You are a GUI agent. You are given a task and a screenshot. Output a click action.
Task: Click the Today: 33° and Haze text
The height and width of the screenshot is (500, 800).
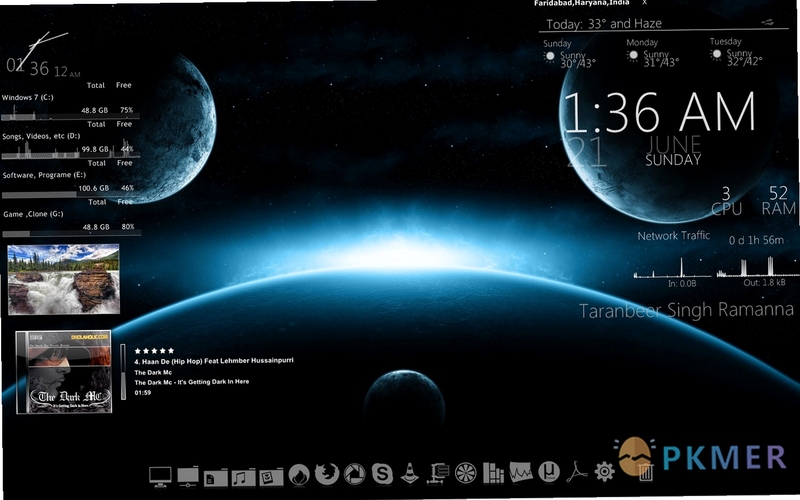(x=604, y=23)
